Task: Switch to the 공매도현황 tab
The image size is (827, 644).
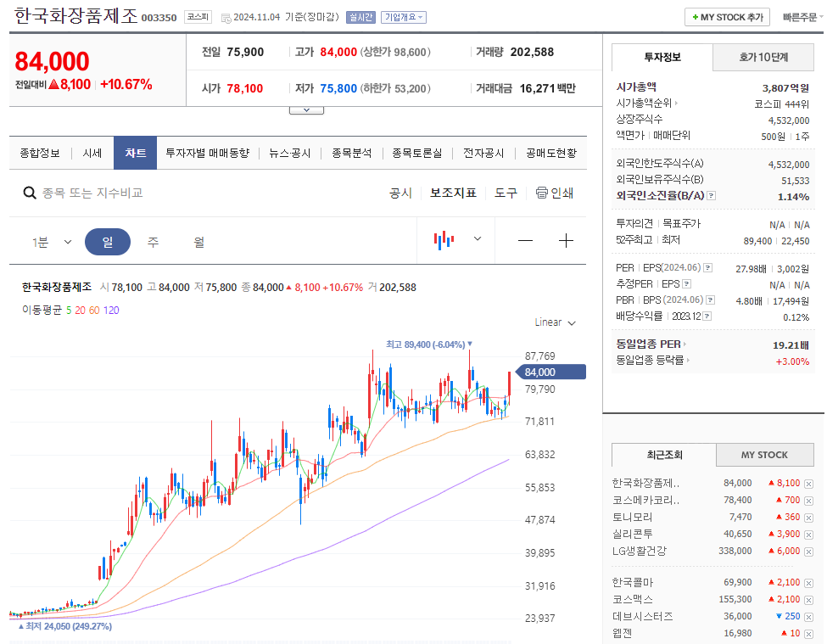Action: (551, 153)
